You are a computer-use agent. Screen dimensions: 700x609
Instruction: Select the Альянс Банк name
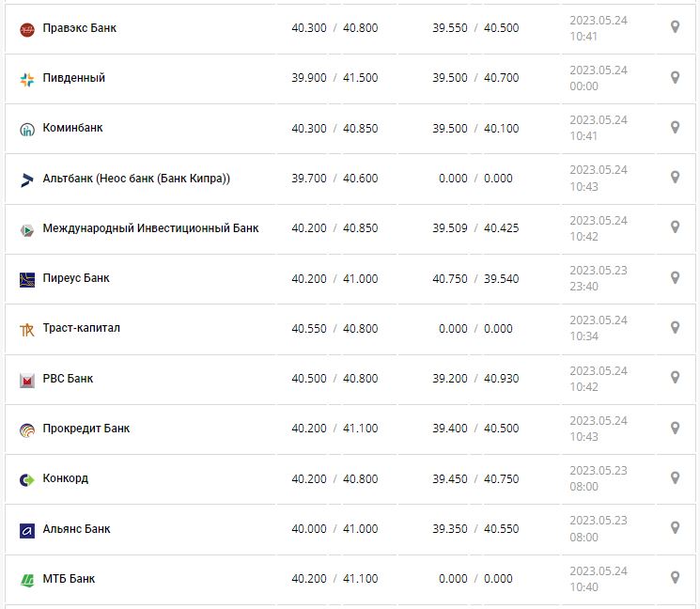[x=76, y=529]
